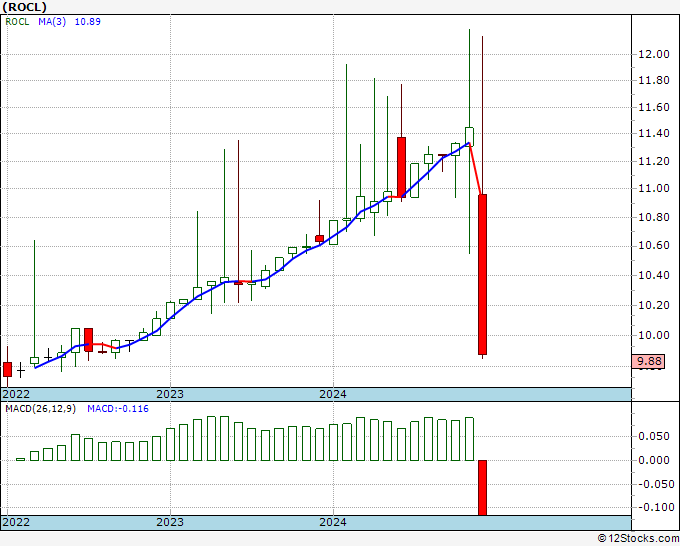
Task: Click the MA(3) indicator label
Action: click(x=52, y=21)
